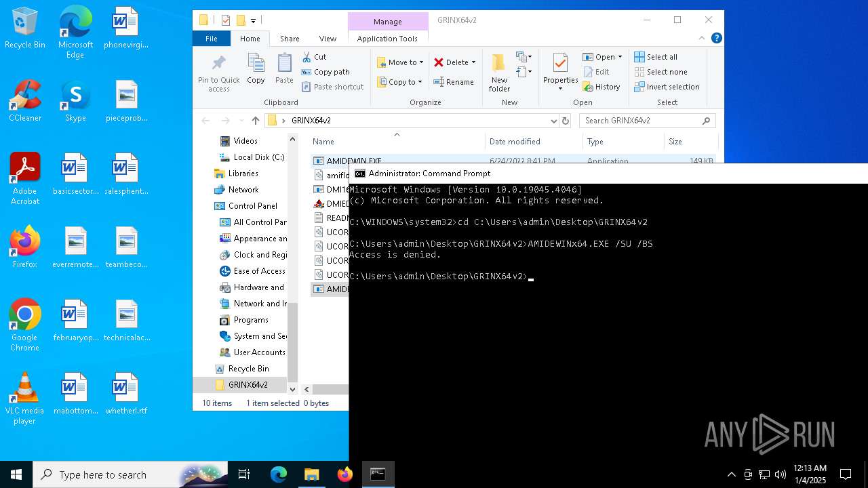Image resolution: width=868 pixels, height=488 pixels.
Task: Click the Manage contextual tab
Action: [388, 22]
